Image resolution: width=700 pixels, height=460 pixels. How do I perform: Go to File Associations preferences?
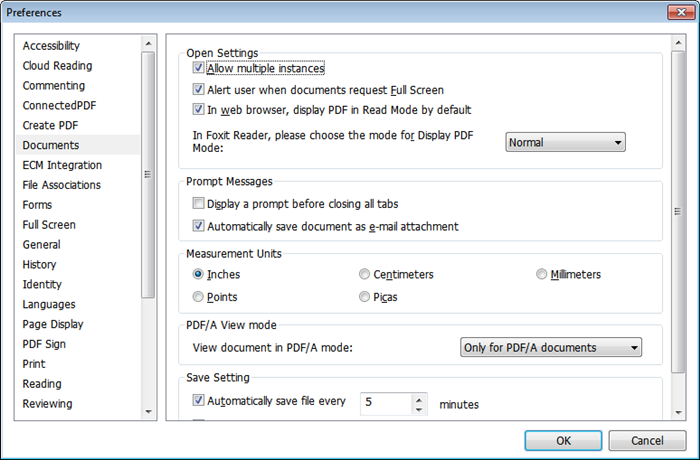tap(61, 185)
